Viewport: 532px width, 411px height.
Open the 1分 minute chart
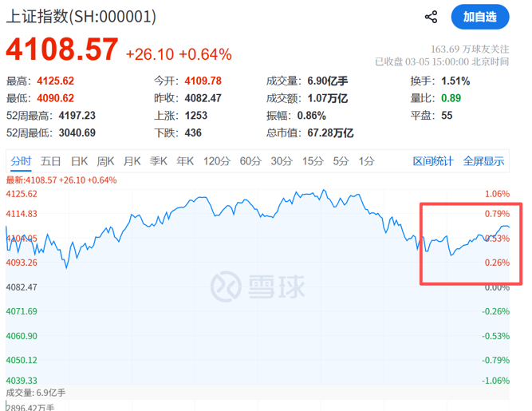tap(366, 161)
